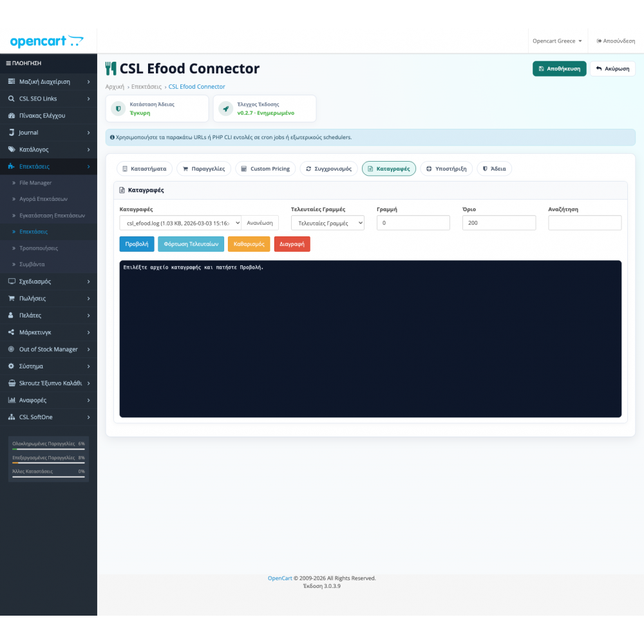Expand the Σύστημα menu chevron
644x644 pixels.
[x=88, y=366]
